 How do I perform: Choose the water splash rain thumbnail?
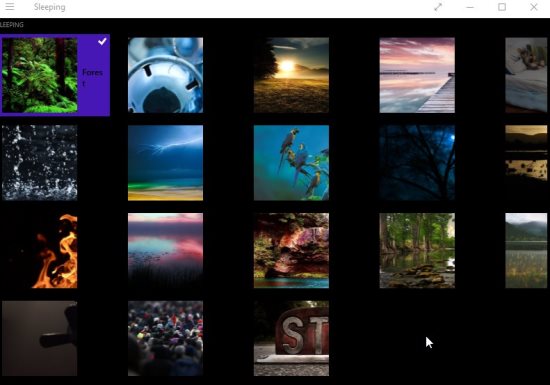[40, 163]
